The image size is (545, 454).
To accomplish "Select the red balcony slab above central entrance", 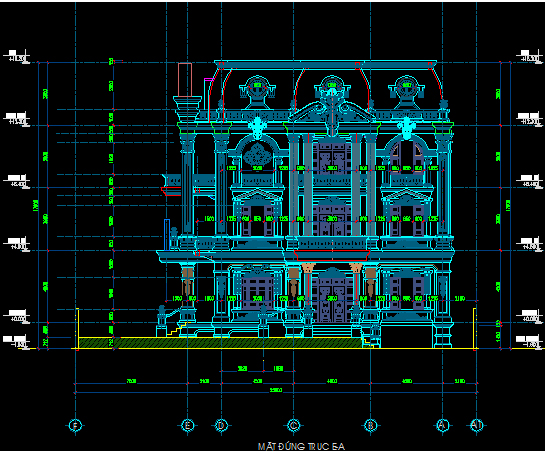I will 332,255.
